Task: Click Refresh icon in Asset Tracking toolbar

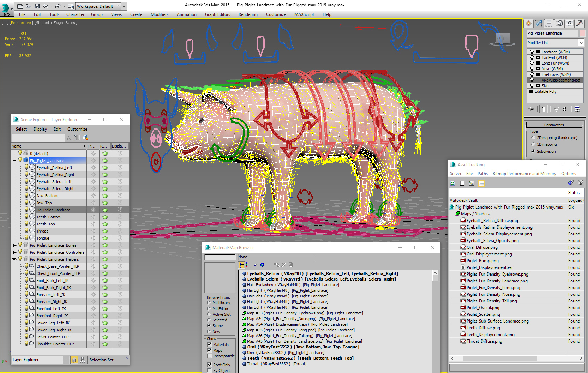Action: pos(453,183)
